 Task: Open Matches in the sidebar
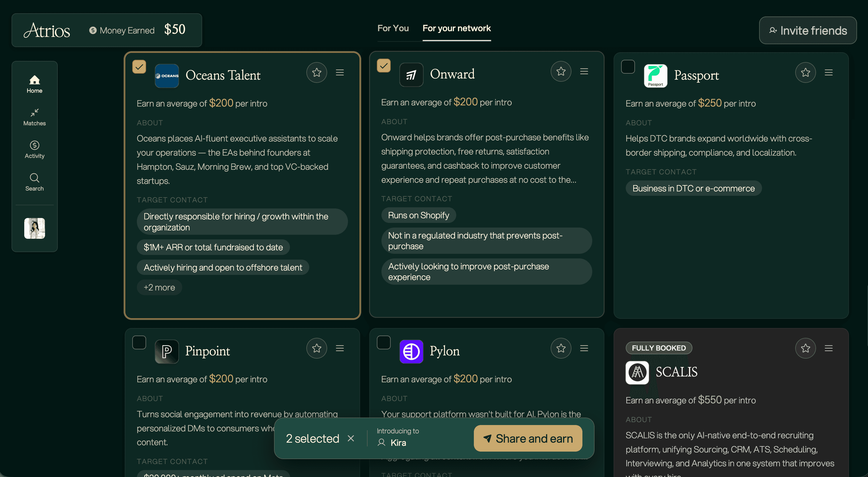(x=34, y=117)
